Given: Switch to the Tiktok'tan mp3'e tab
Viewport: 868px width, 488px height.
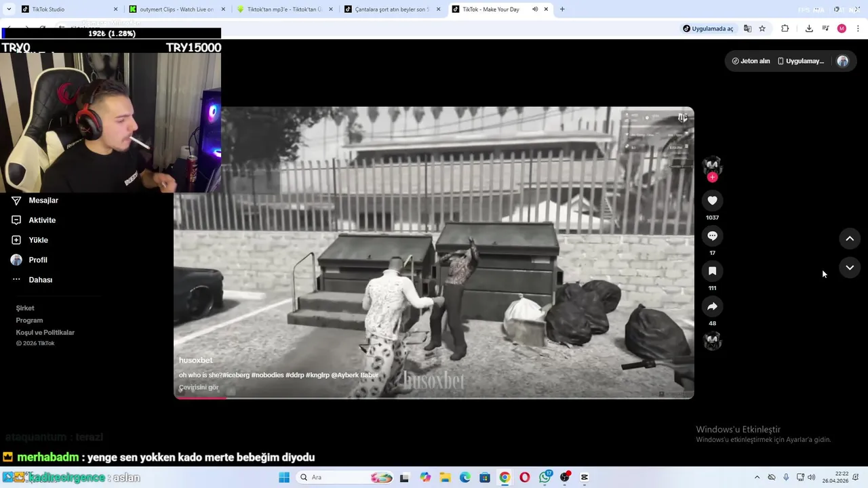Looking at the screenshot, I should (x=285, y=9).
